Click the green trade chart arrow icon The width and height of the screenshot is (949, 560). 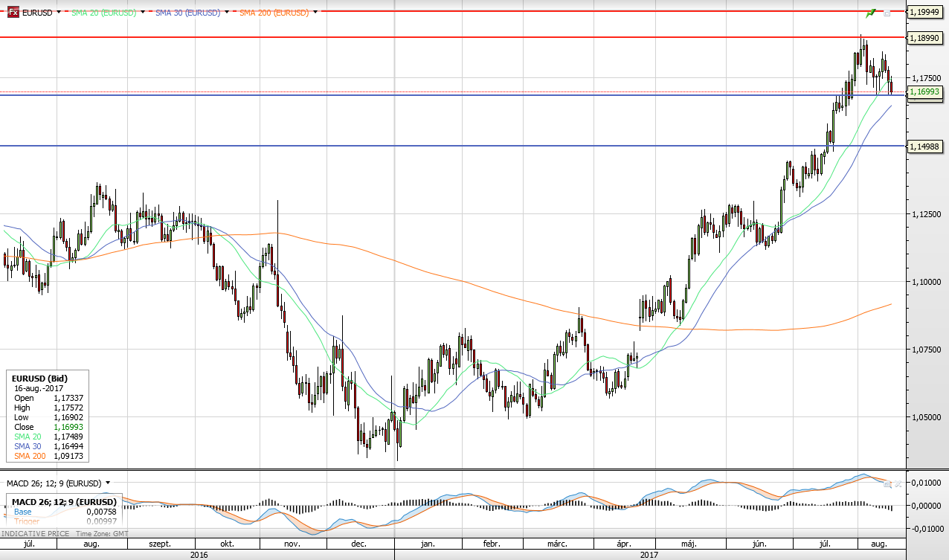[869, 13]
